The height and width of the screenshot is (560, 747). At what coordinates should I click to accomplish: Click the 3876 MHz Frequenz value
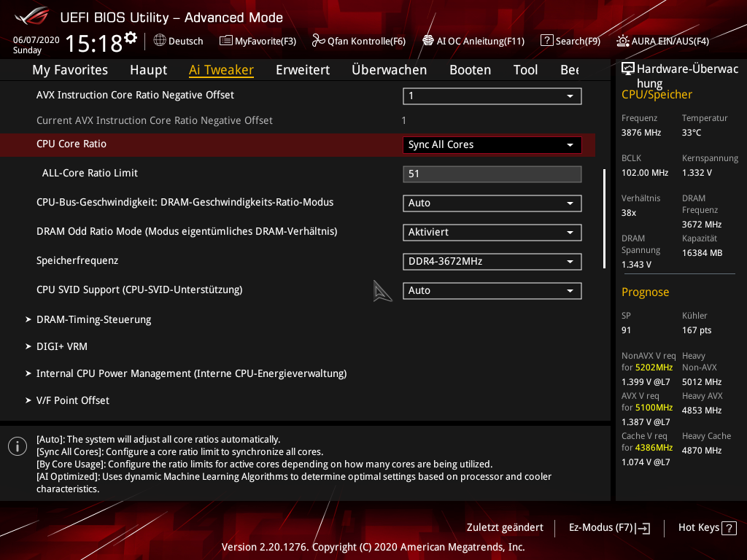pos(640,133)
